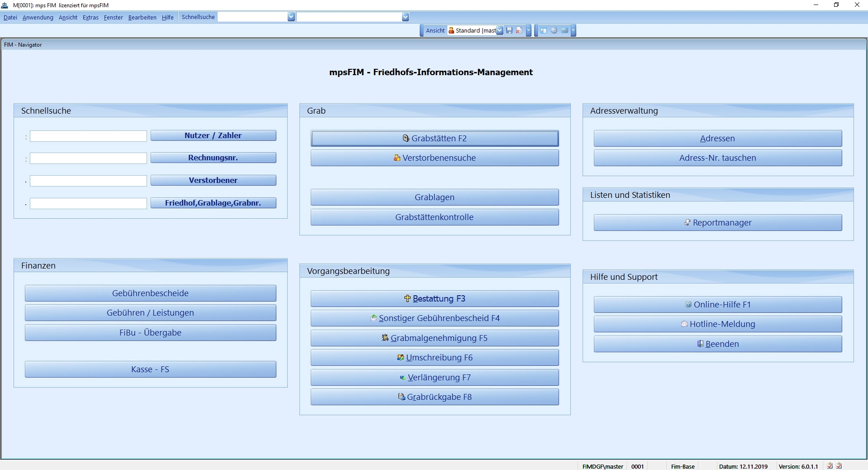Open Sonstiger Gebührenbescheid F4

[435, 318]
